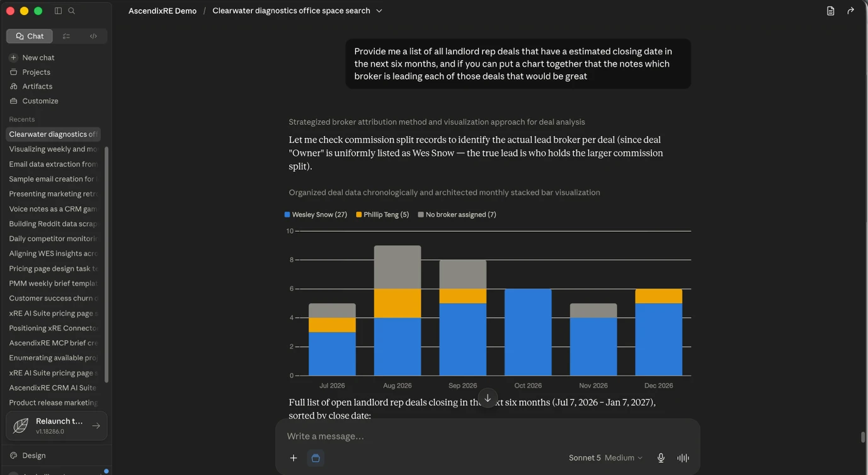
Task: Click the Design palette icon
Action: point(13,455)
